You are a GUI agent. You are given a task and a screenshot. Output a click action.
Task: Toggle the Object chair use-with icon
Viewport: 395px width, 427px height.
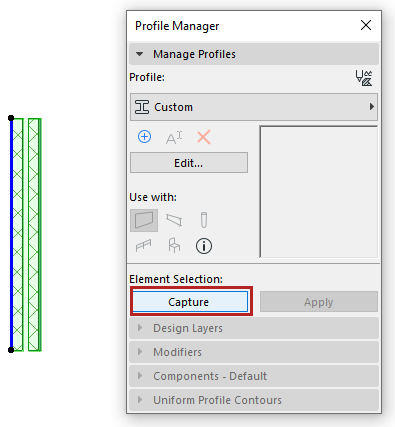pyautogui.click(x=174, y=245)
